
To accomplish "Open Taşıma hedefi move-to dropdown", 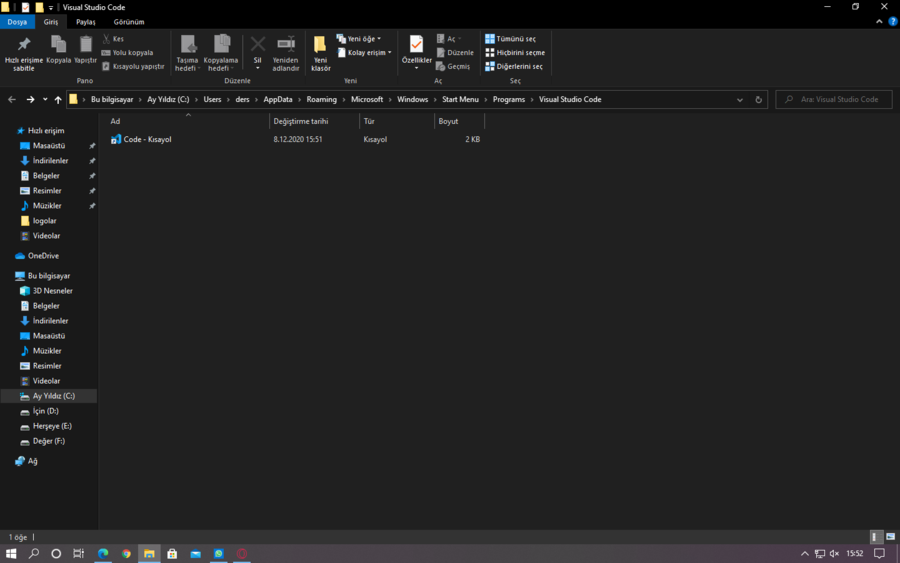I will pyautogui.click(x=187, y=53).
